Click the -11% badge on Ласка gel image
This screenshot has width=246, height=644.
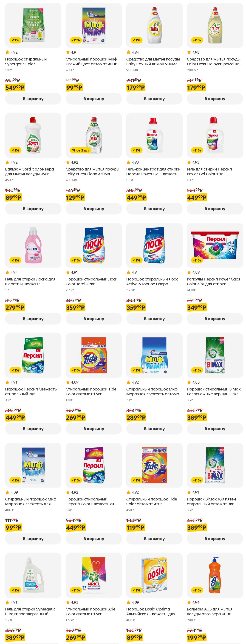point(15,260)
